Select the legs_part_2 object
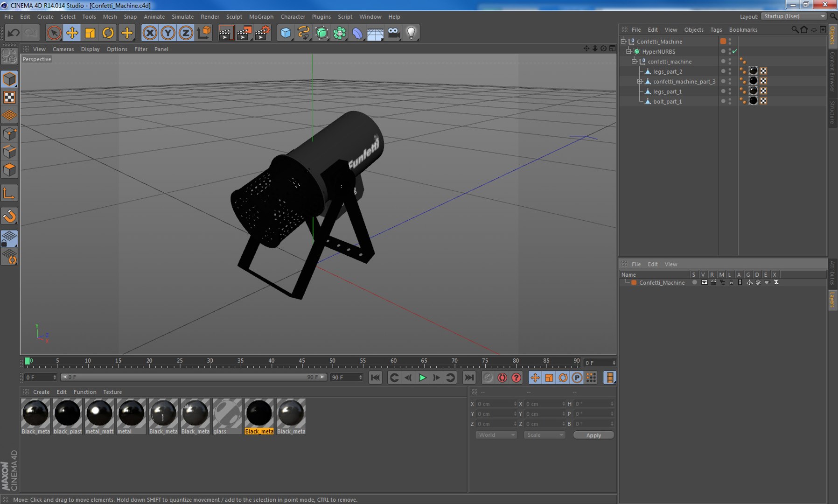 click(668, 71)
